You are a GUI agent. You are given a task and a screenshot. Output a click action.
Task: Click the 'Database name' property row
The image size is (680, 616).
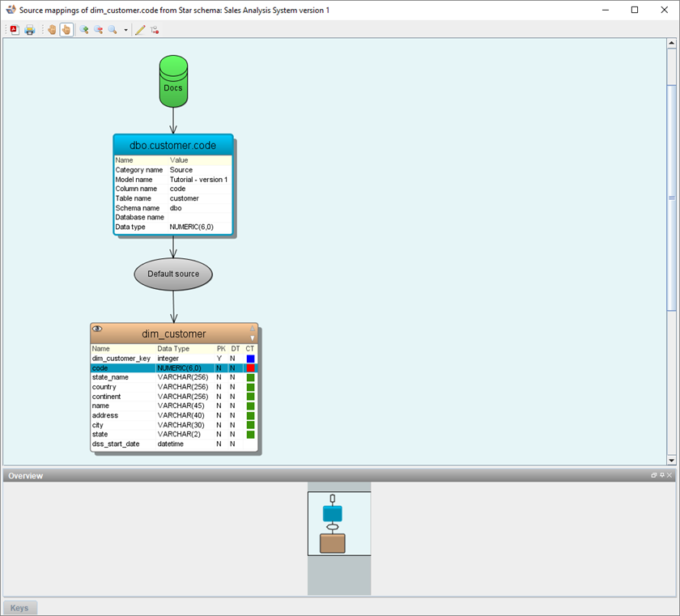coord(173,217)
